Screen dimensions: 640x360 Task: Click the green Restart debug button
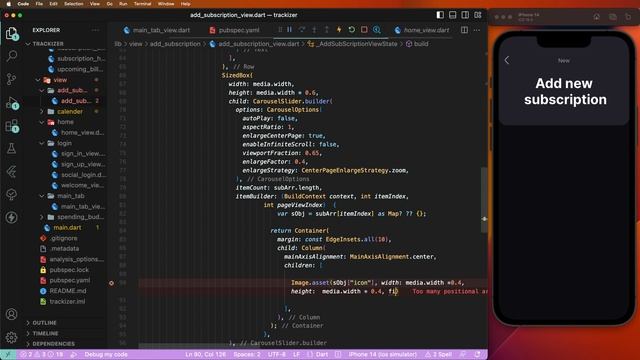[351, 30]
